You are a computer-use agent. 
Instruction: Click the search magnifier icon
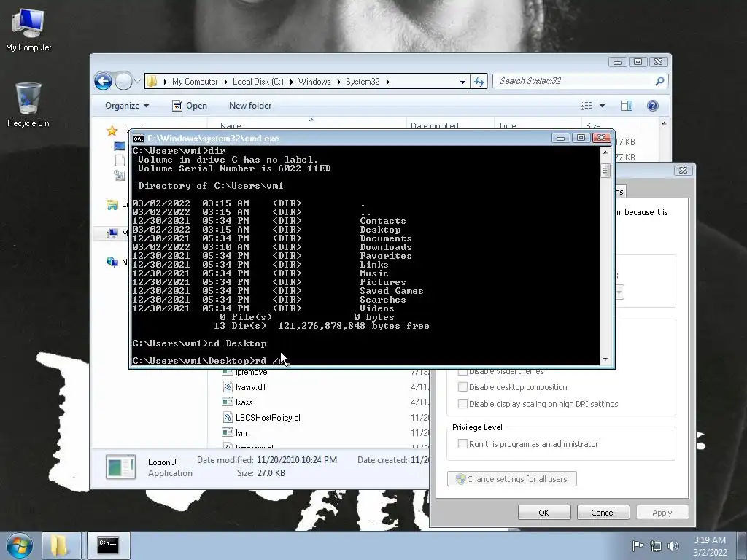tap(659, 82)
